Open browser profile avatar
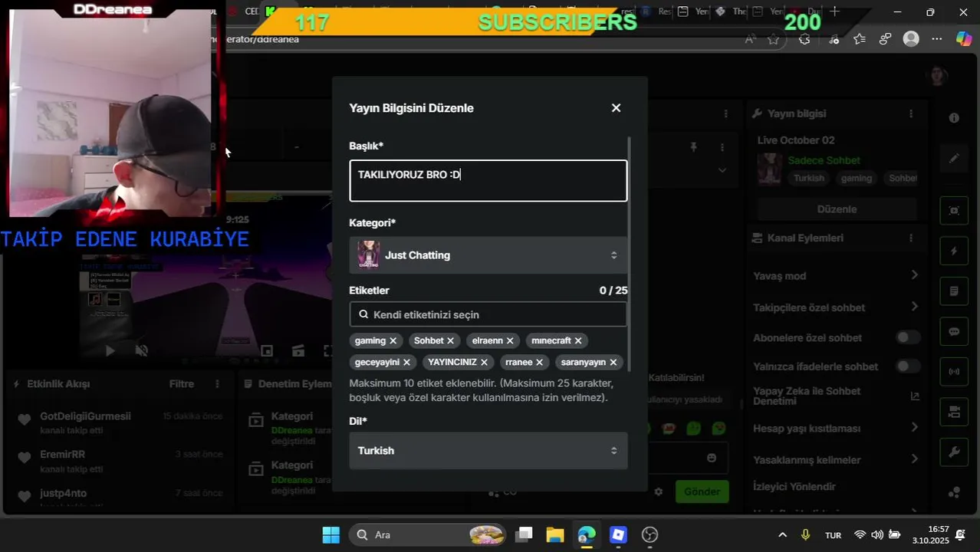The width and height of the screenshot is (980, 552). click(911, 39)
